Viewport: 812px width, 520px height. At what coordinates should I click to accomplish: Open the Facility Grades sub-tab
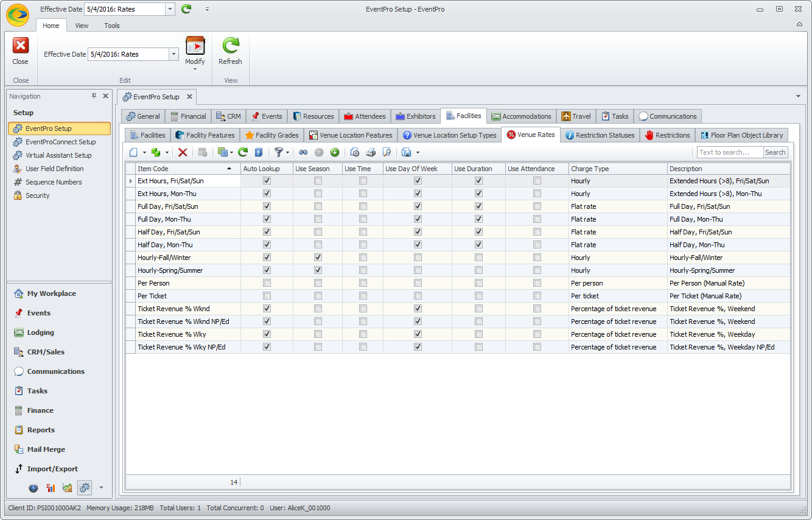[272, 135]
